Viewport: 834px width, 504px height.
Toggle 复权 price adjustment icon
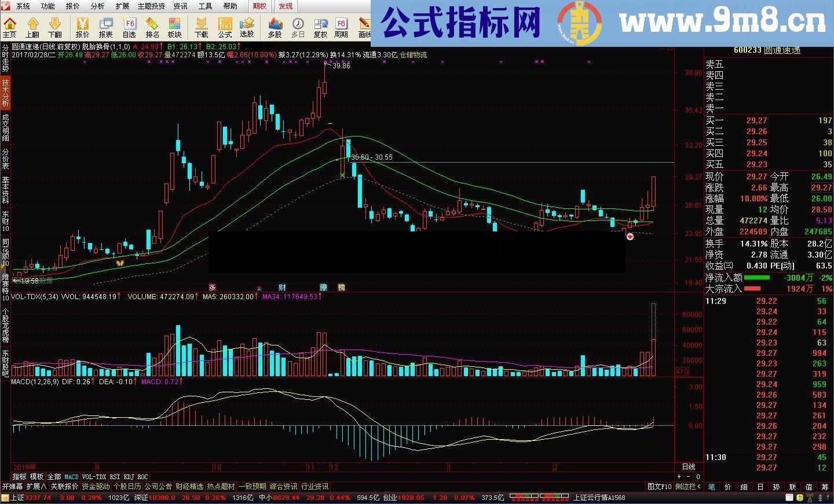pos(320,27)
